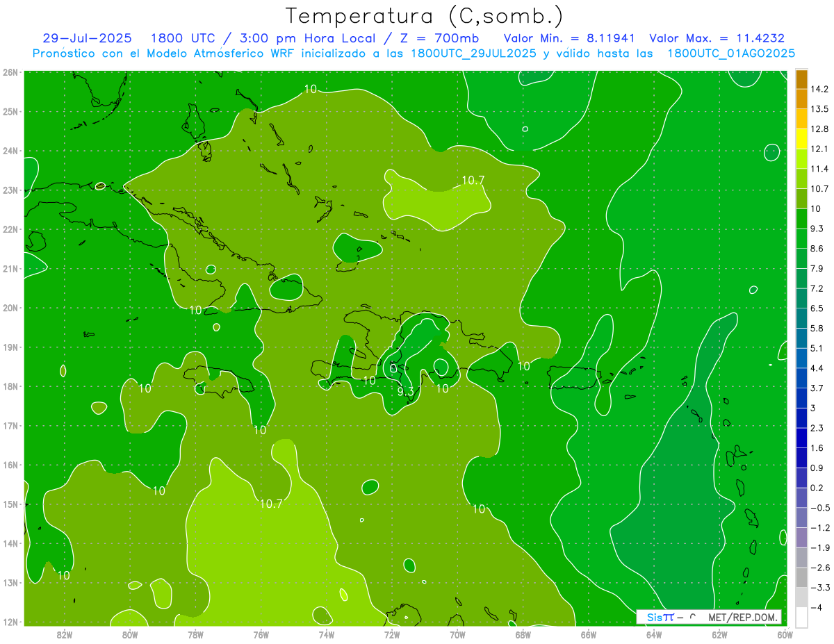Viewport: 834px width, 644px height.
Task: Click the '12.1' color bar value
Action: pos(819,149)
